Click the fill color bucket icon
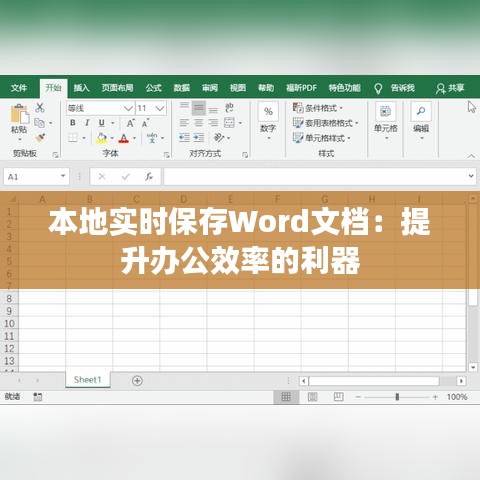This screenshot has width=480, height=480. [x=102, y=138]
